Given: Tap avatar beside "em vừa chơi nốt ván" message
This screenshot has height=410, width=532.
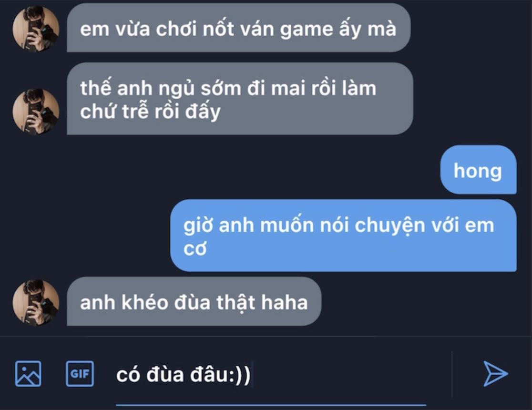Looking at the screenshot, I should click(36, 29).
